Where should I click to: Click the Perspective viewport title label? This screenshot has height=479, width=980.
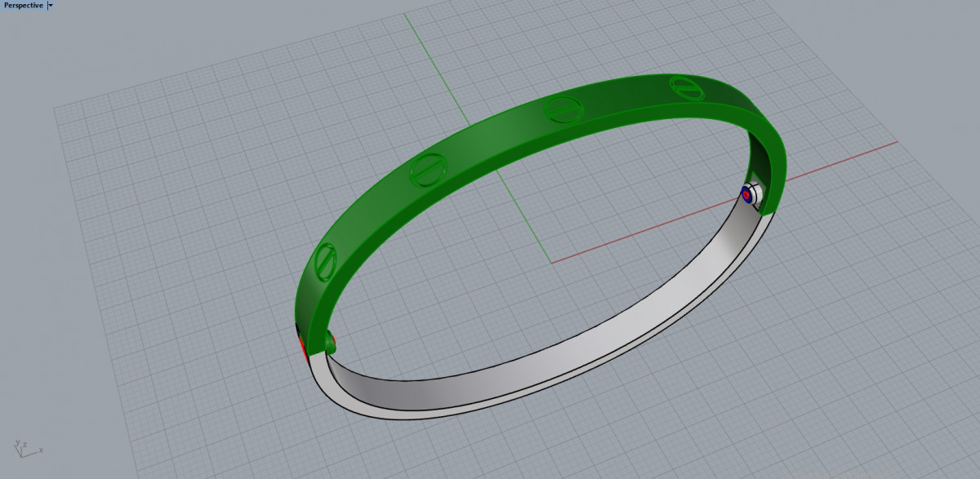23,5
